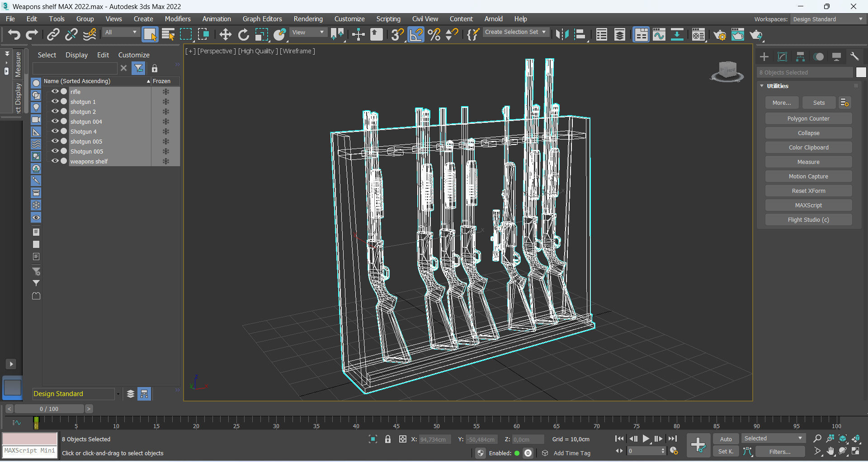Open the Utilities panel wrench tab
This screenshot has height=462, width=868.
[x=854, y=56]
